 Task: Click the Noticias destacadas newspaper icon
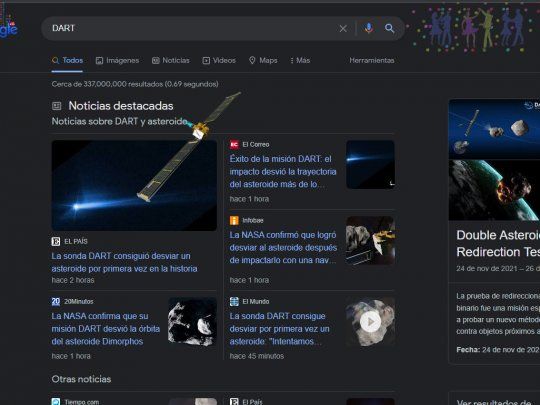[x=57, y=106]
